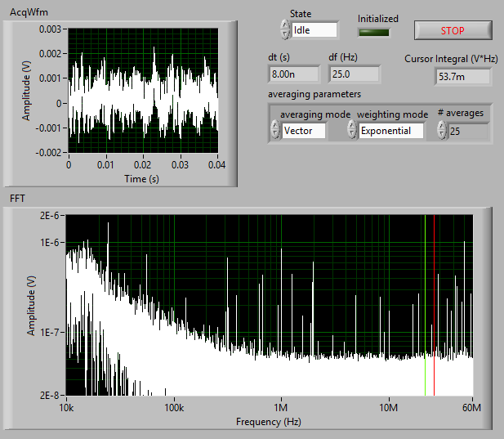The height and width of the screenshot is (439, 504).
Task: Click the weighting mode up arrow
Action: [x=352, y=126]
